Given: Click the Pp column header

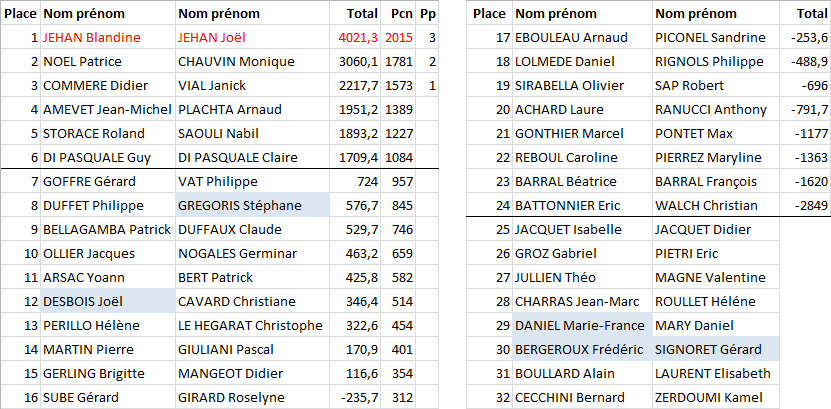Looking at the screenshot, I should (x=428, y=13).
